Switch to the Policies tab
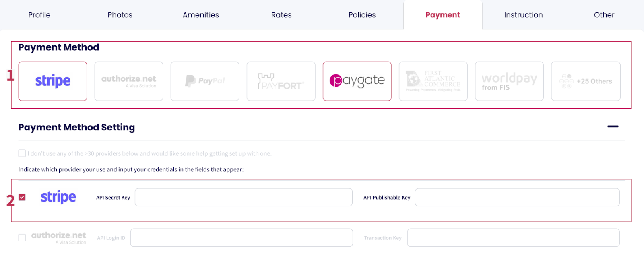Image resolution: width=644 pixels, height=258 pixels. pyautogui.click(x=362, y=15)
